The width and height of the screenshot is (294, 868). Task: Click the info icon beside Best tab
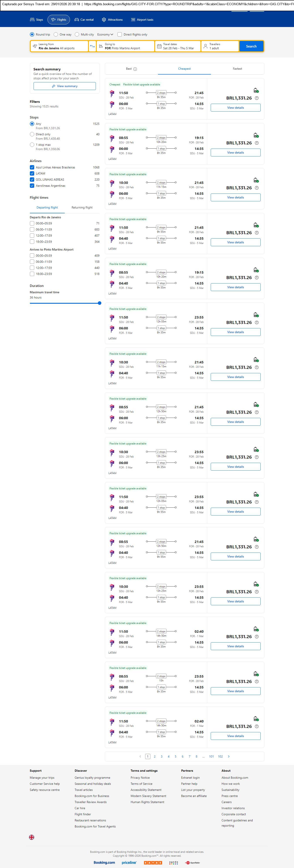coord(135,69)
